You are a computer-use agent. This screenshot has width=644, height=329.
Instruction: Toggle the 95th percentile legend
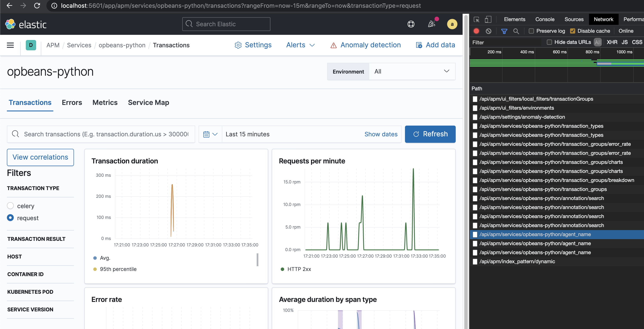(115, 269)
